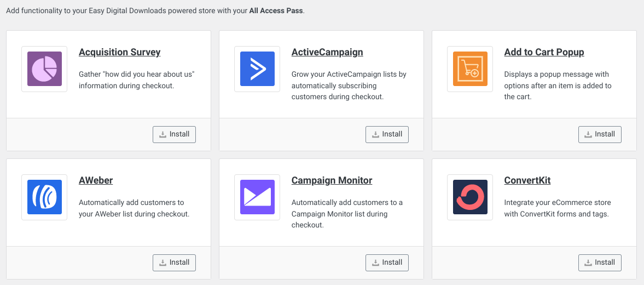Install the Add to Cart Popup extension
644x285 pixels.
point(600,134)
